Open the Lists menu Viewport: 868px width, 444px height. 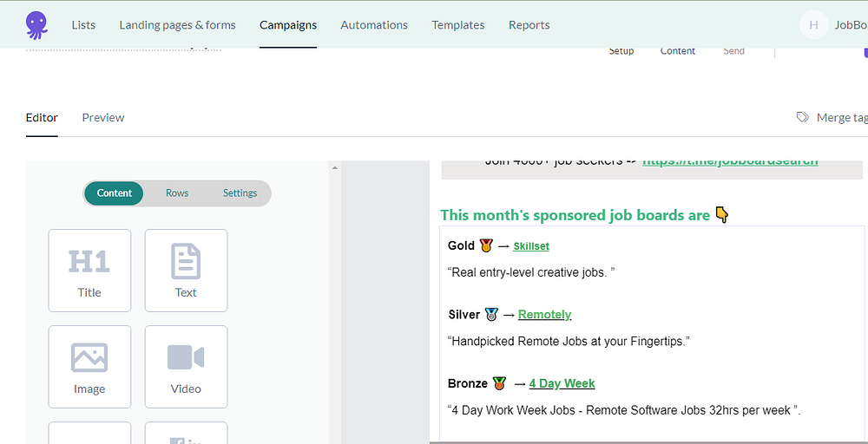(83, 25)
